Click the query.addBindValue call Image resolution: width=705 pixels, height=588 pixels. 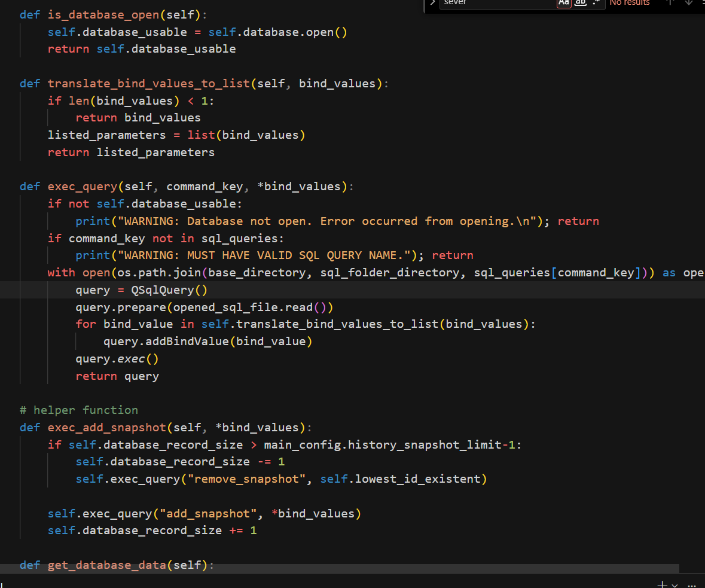coord(166,342)
